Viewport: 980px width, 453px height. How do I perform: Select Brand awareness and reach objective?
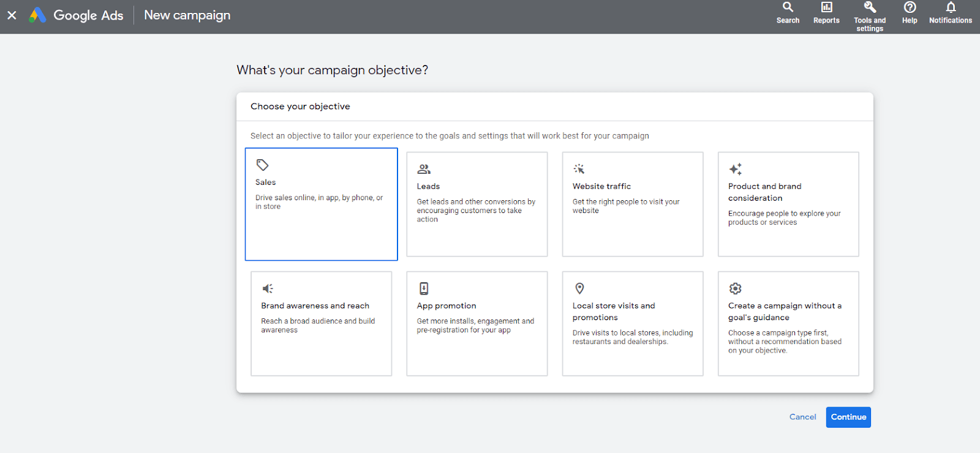(x=321, y=323)
